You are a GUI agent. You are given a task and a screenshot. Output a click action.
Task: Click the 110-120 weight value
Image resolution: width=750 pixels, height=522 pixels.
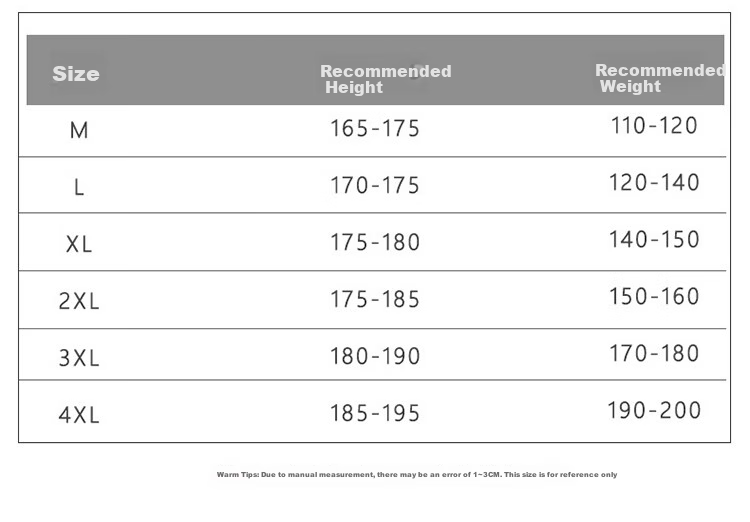[x=654, y=126]
